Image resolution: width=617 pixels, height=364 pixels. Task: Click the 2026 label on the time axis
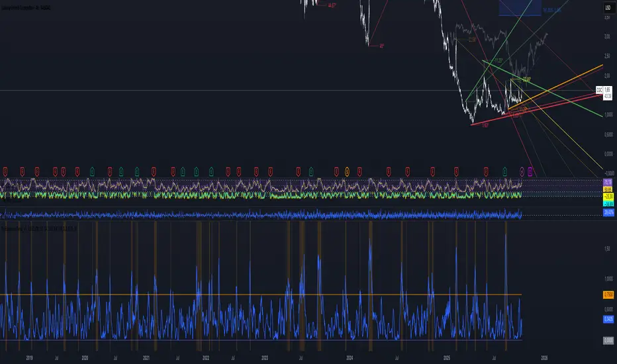click(544, 358)
